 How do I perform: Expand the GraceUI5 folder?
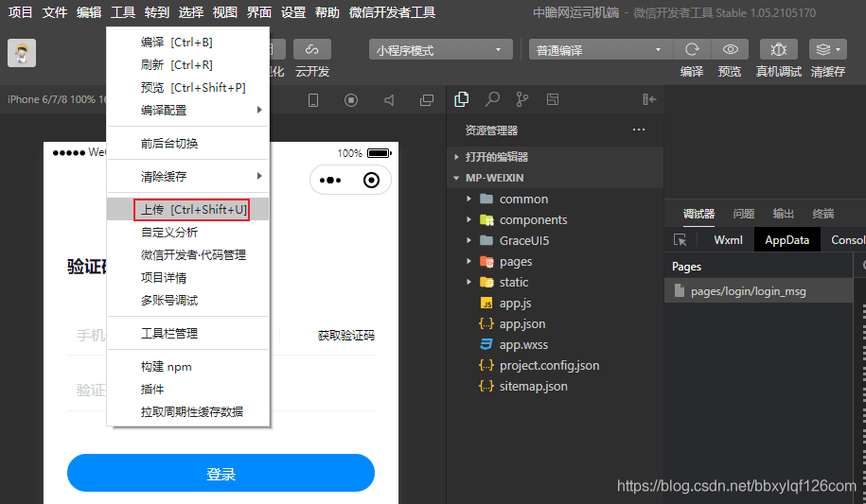[468, 241]
